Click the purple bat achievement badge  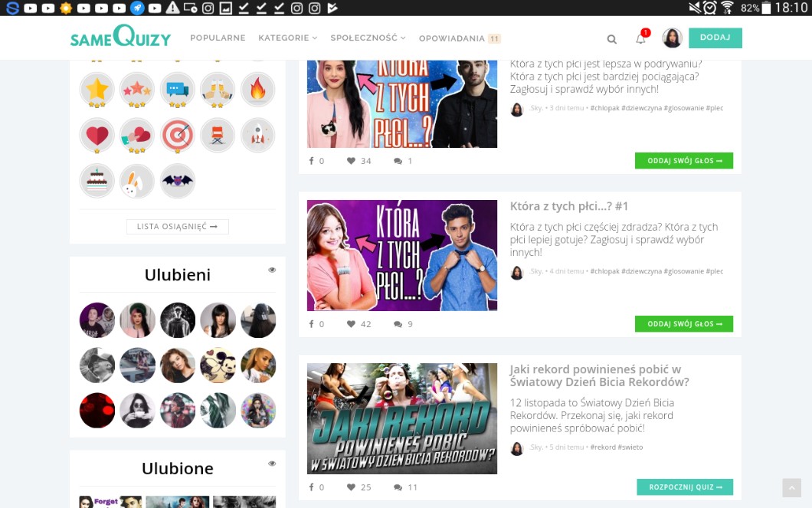tap(178, 181)
